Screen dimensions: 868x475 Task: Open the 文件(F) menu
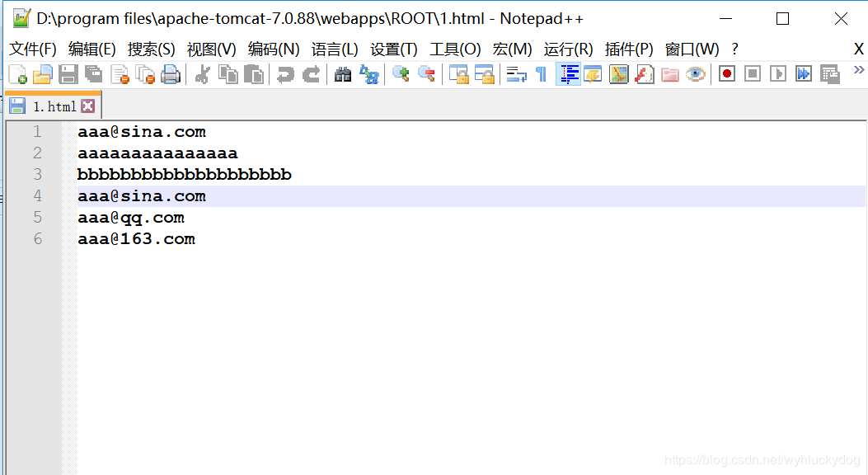pyautogui.click(x=33, y=49)
